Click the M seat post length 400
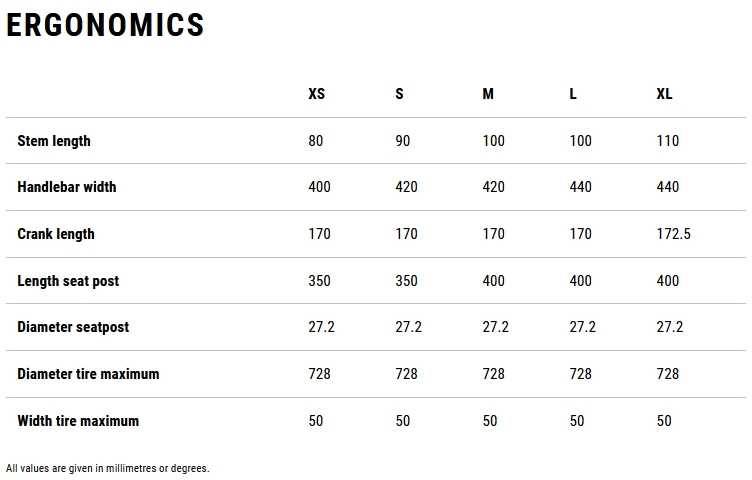 point(494,281)
